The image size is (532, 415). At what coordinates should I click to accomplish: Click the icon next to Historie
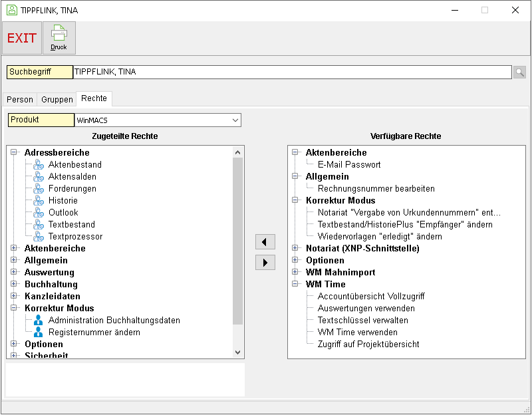pos(39,201)
